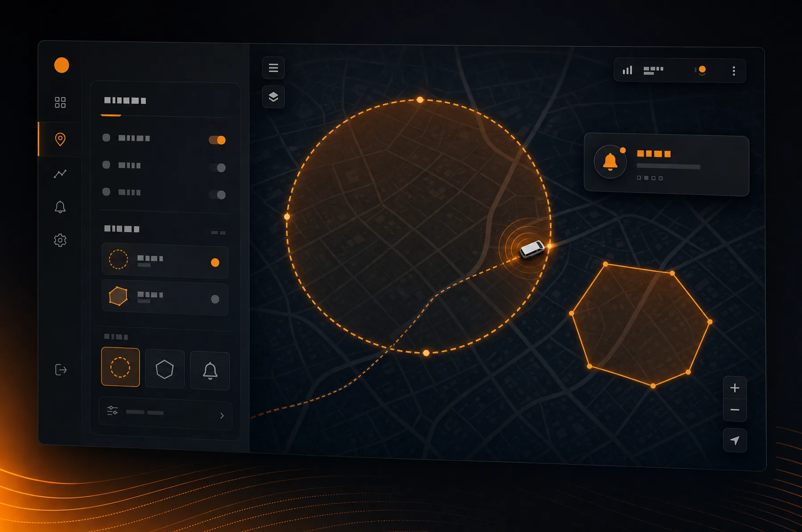Open the map layers icon button

pyautogui.click(x=274, y=97)
